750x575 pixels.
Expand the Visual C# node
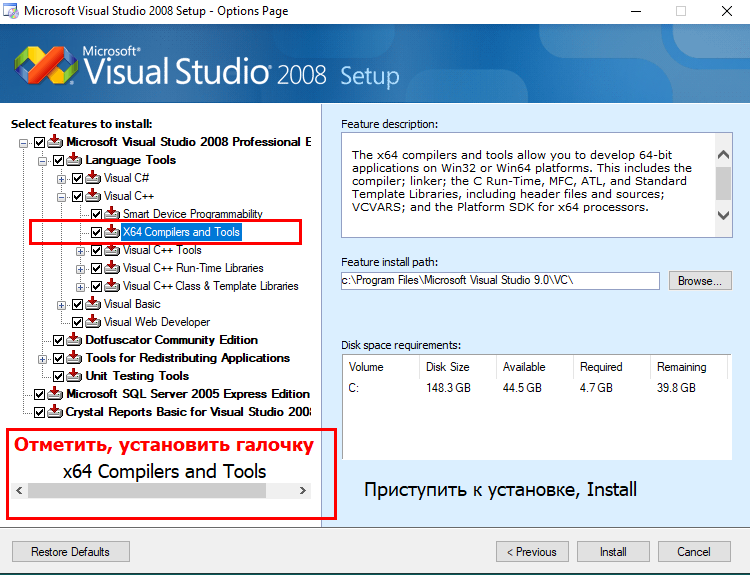[x=61, y=179]
